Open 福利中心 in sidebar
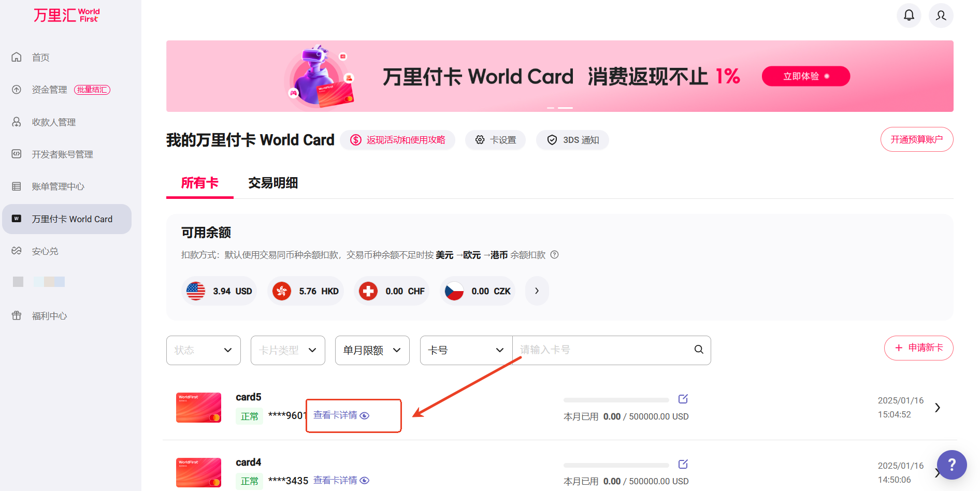The width and height of the screenshot is (980, 491). (x=50, y=316)
